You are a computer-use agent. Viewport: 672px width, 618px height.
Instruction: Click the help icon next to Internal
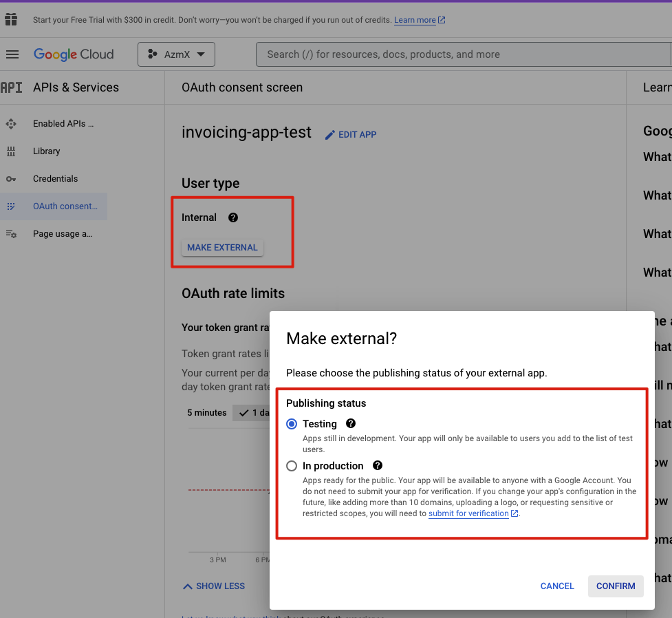point(233,217)
